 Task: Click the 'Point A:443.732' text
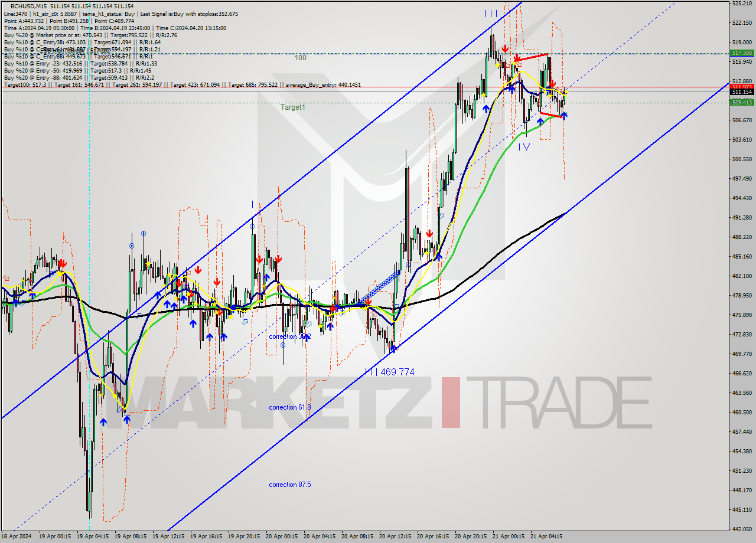24,21
